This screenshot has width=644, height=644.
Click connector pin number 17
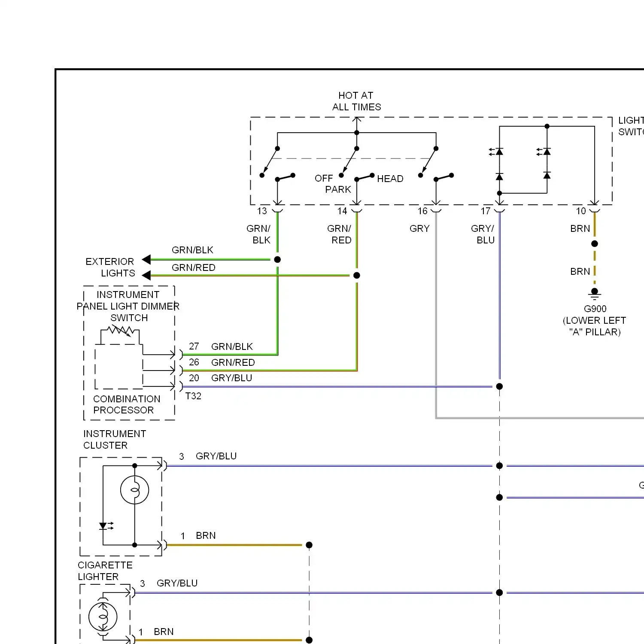(486, 211)
